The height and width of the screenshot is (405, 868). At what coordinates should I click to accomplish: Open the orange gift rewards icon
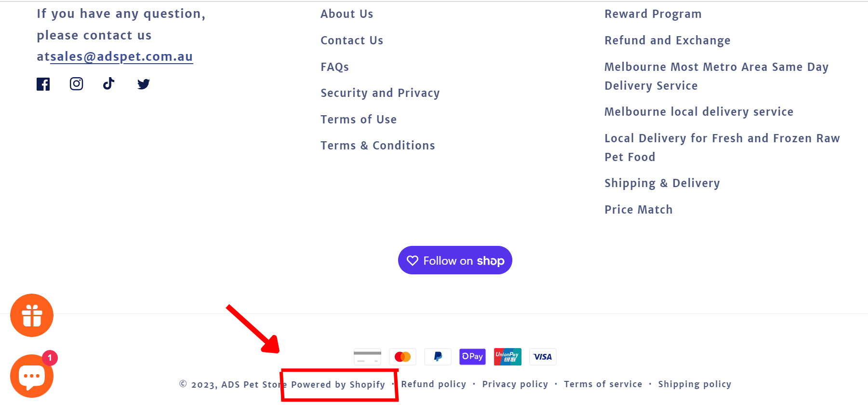click(x=32, y=315)
